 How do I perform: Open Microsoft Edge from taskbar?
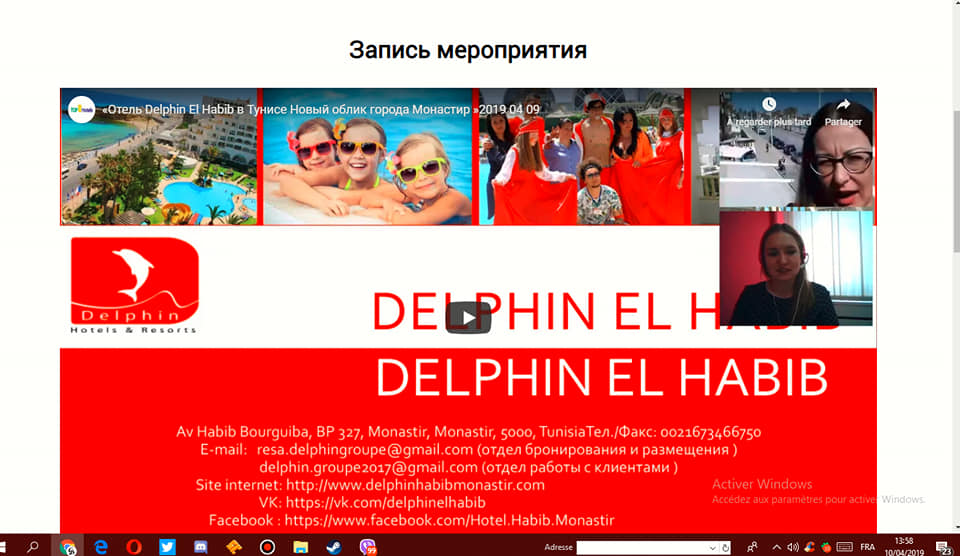(101, 547)
